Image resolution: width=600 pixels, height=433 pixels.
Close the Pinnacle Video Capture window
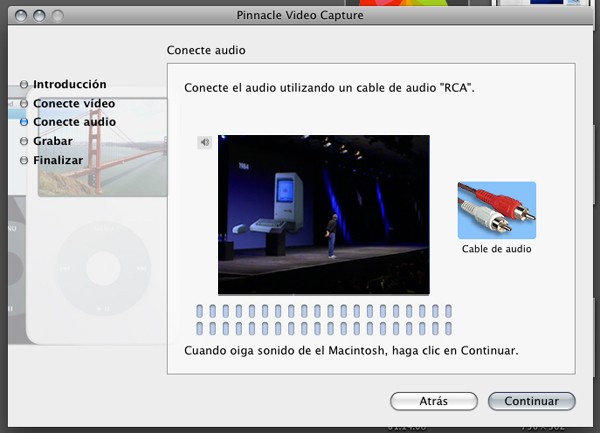[21, 16]
